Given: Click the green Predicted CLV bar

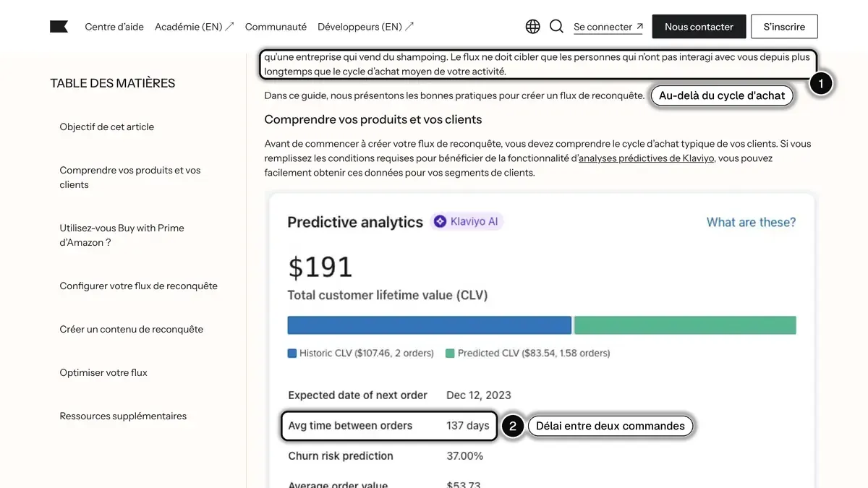Looking at the screenshot, I should 685,325.
